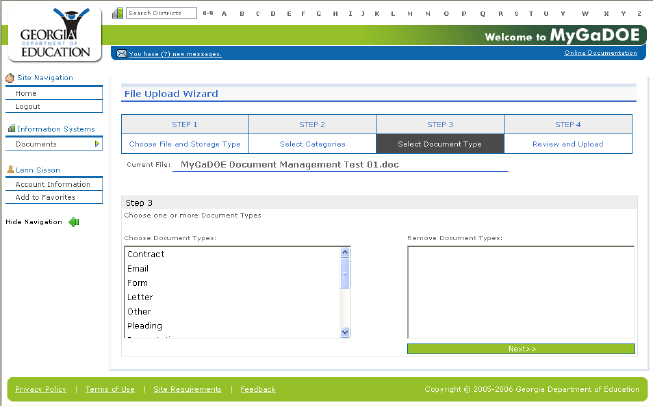653x407 pixels.
Task: Click the STEP 4 header tab
Action: point(568,124)
